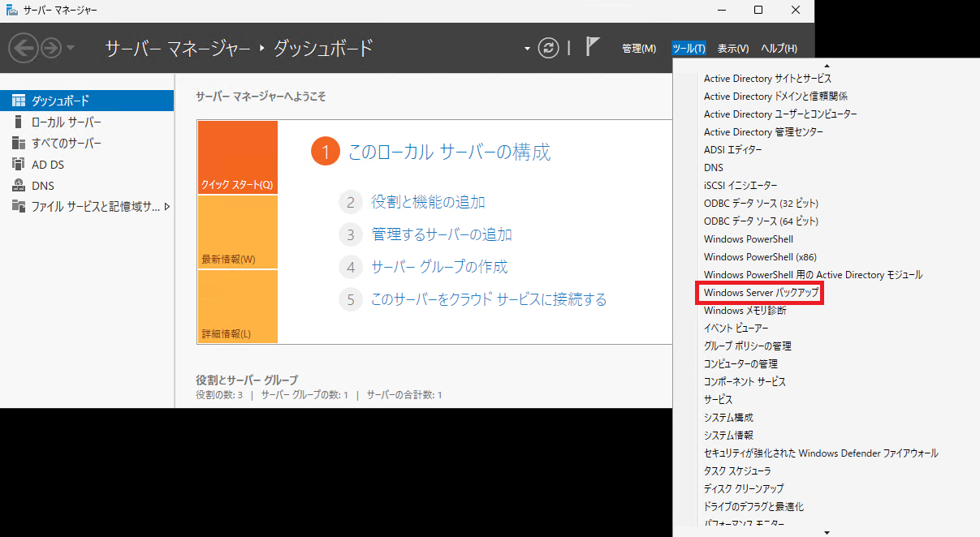Click サーバー グループの作成 link
Image resolution: width=980 pixels, height=537 pixels.
[439, 267]
